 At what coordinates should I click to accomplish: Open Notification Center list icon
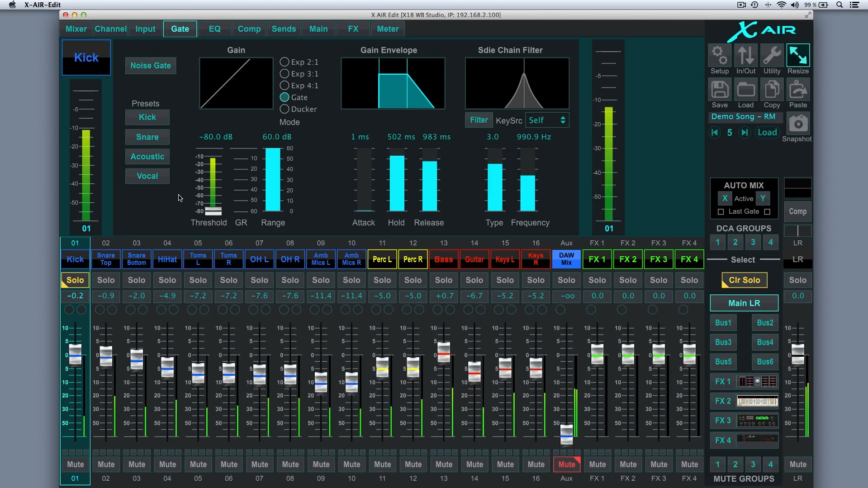854,5
